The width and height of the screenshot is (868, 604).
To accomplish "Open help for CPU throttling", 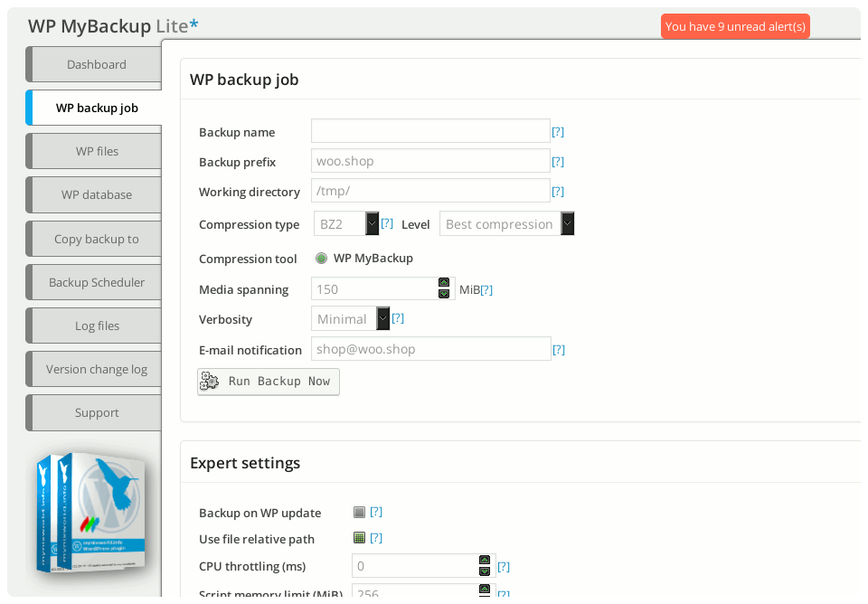I will tap(504, 567).
